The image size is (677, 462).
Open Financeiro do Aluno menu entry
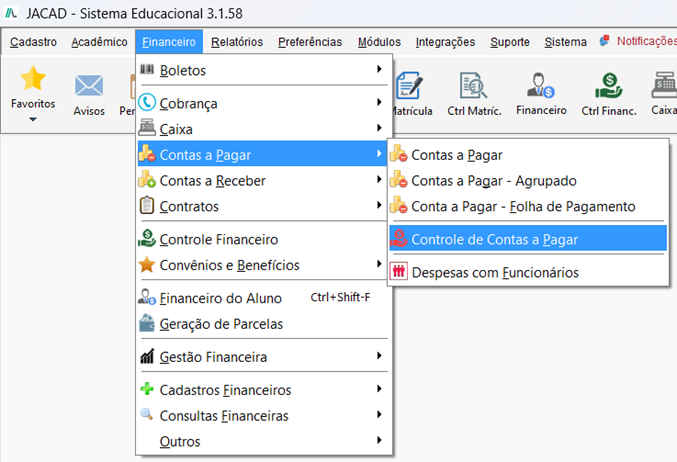click(263, 298)
